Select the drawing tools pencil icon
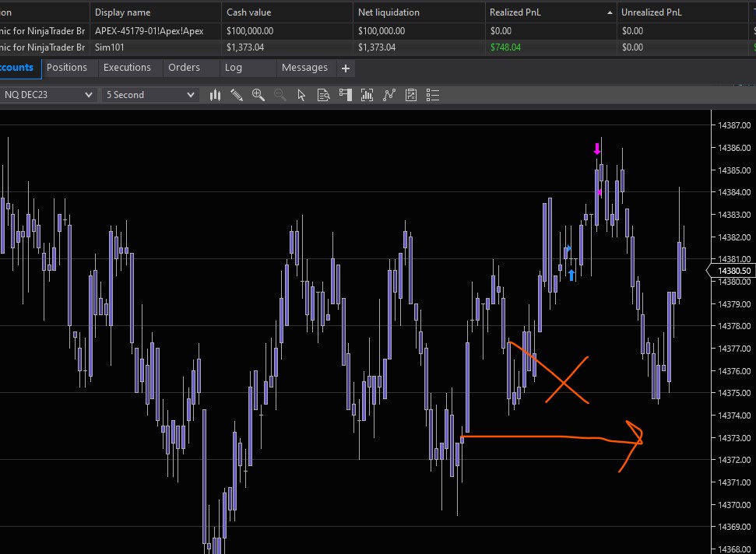This screenshot has height=554, width=756. click(x=236, y=95)
